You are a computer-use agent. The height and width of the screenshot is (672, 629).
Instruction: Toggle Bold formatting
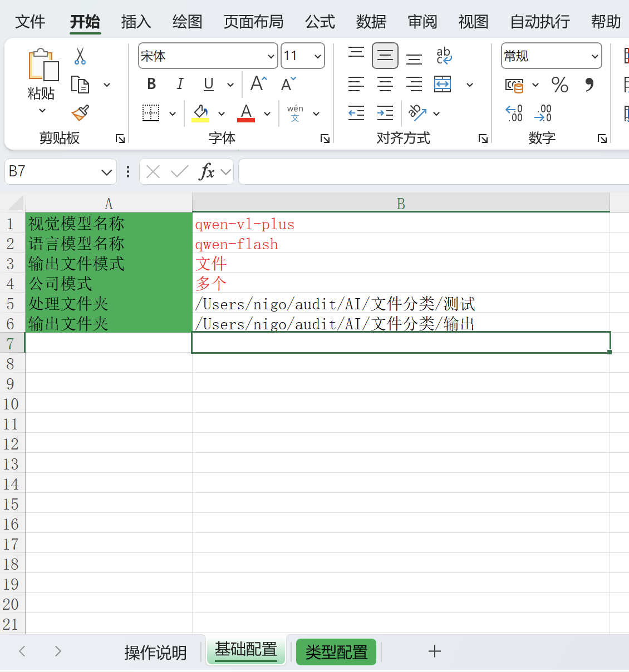(x=151, y=85)
